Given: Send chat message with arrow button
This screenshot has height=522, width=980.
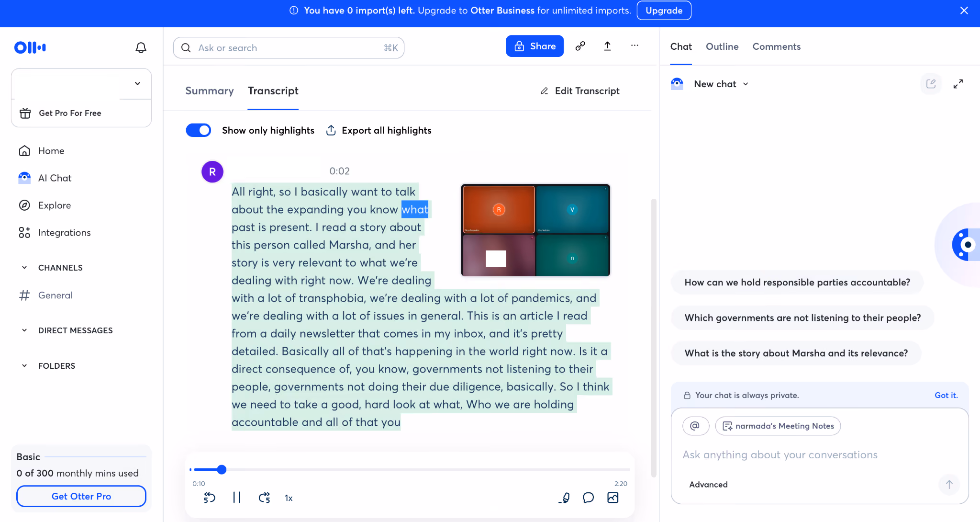Looking at the screenshot, I should (949, 484).
